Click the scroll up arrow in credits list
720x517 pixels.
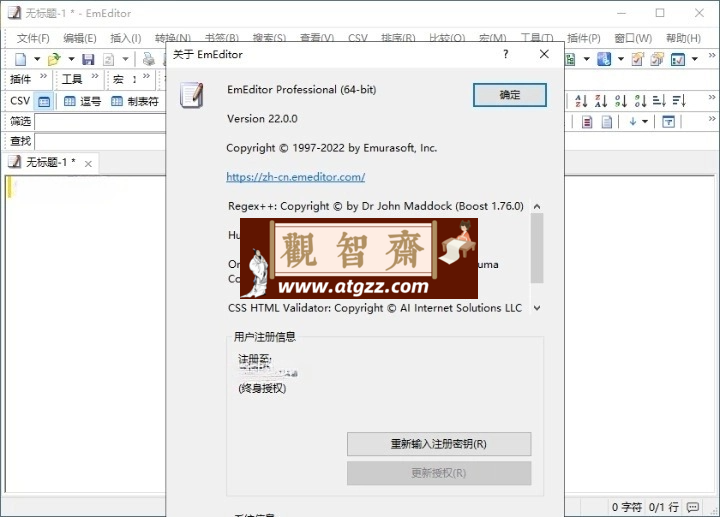tap(537, 207)
